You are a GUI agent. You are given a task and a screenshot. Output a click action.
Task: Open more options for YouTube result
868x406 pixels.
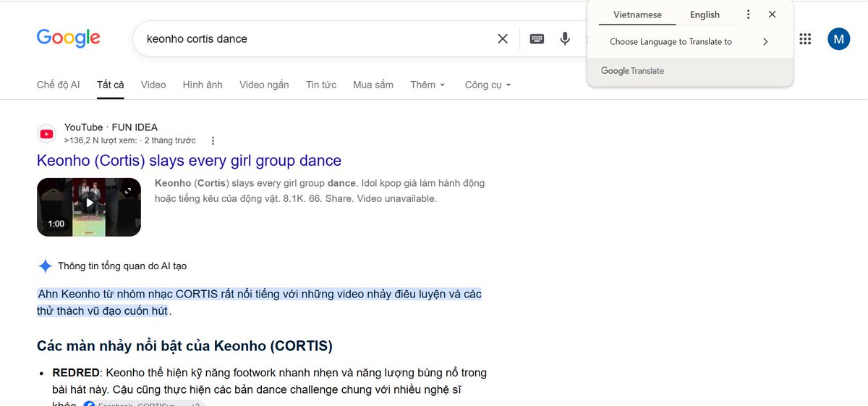[x=213, y=141]
